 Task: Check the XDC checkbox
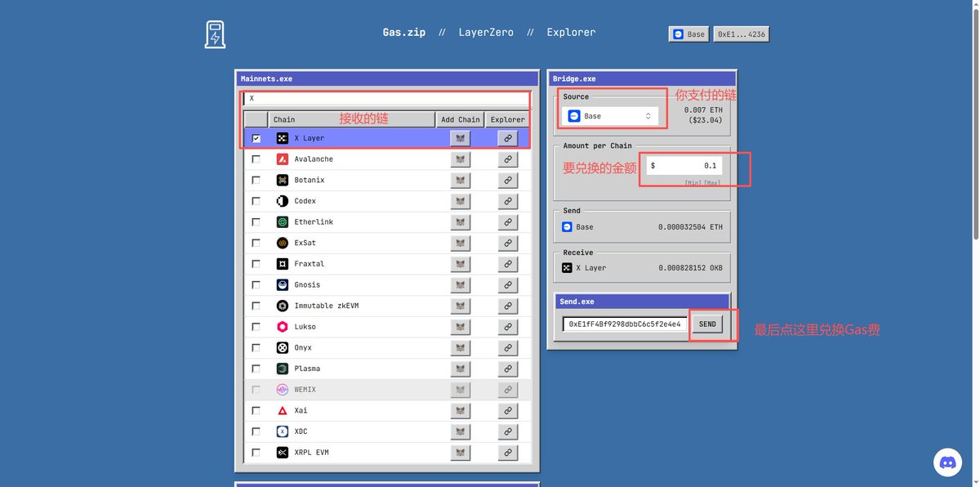click(x=256, y=431)
